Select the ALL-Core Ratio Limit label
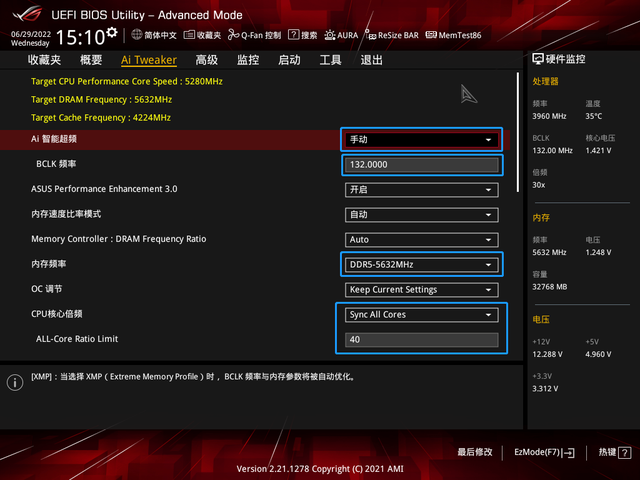This screenshot has height=480, width=640. coord(77,339)
